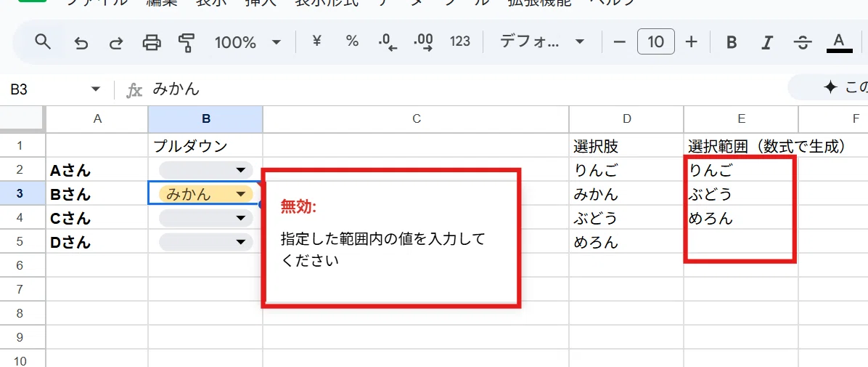The height and width of the screenshot is (367, 868).
Task: Apply percent number format
Action: (352, 41)
